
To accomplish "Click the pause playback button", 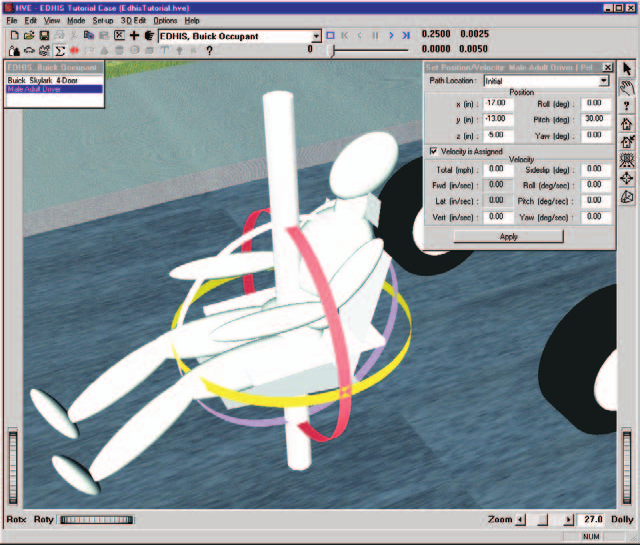I will coord(375,36).
